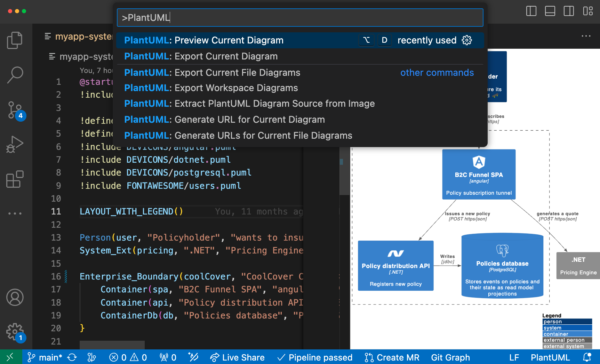Change PlantUML language mode in status bar
The width and height of the screenshot is (600, 364).
pyautogui.click(x=550, y=357)
